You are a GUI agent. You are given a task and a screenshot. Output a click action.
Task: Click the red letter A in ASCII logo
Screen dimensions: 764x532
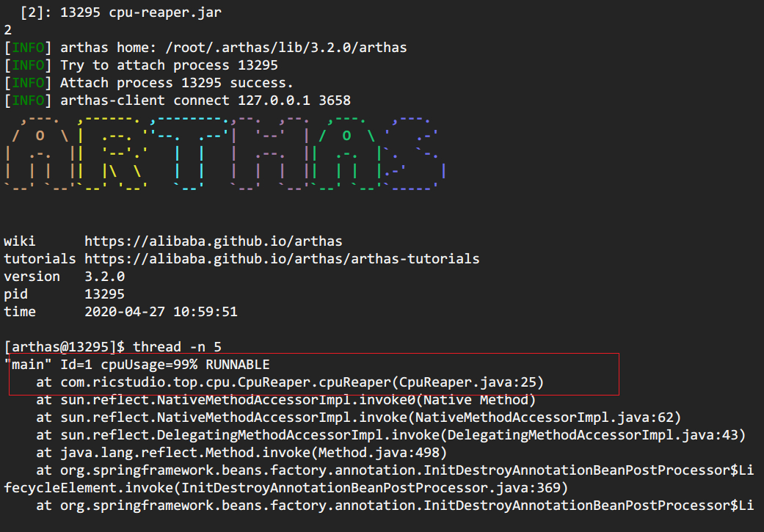(40, 154)
